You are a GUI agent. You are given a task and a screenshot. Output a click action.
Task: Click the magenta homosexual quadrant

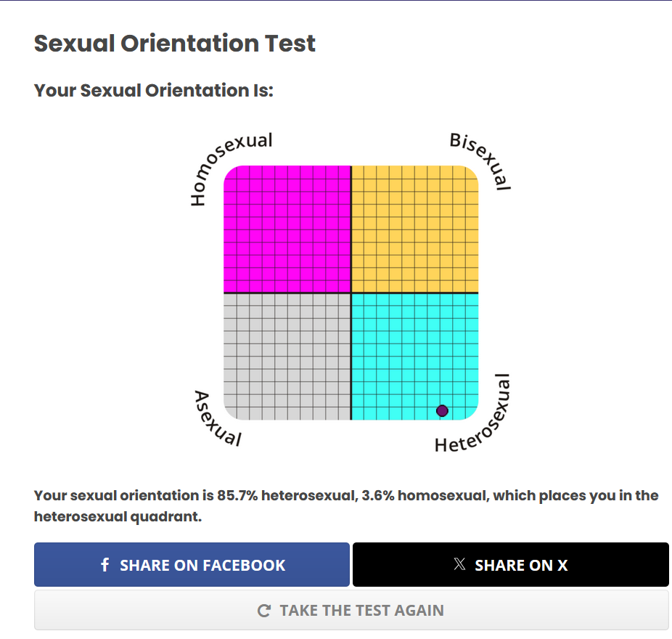click(287, 229)
